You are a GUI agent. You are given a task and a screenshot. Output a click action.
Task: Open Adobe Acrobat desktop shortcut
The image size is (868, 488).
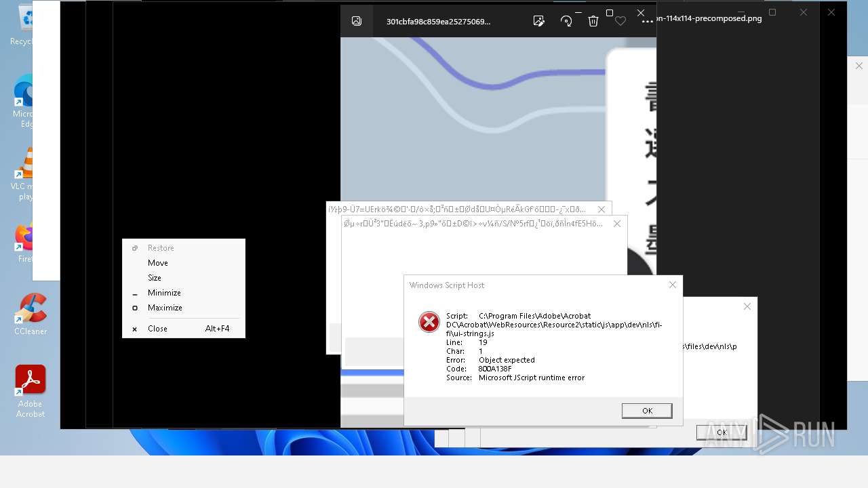tap(31, 392)
